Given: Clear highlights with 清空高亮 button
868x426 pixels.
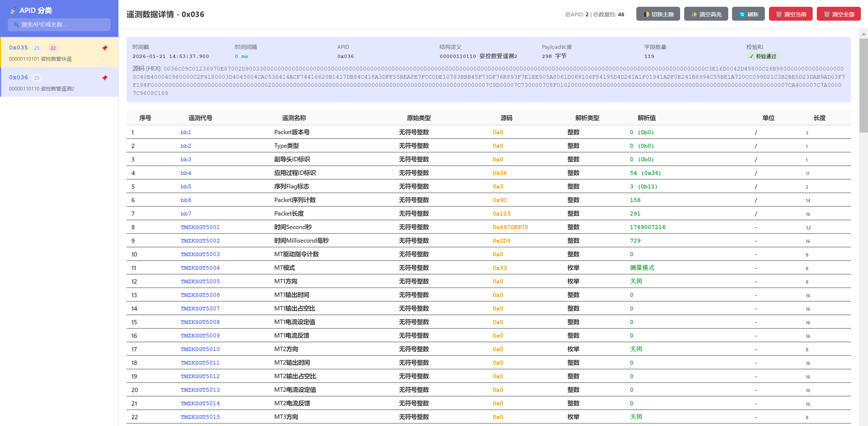Looking at the screenshot, I should pos(706,14).
